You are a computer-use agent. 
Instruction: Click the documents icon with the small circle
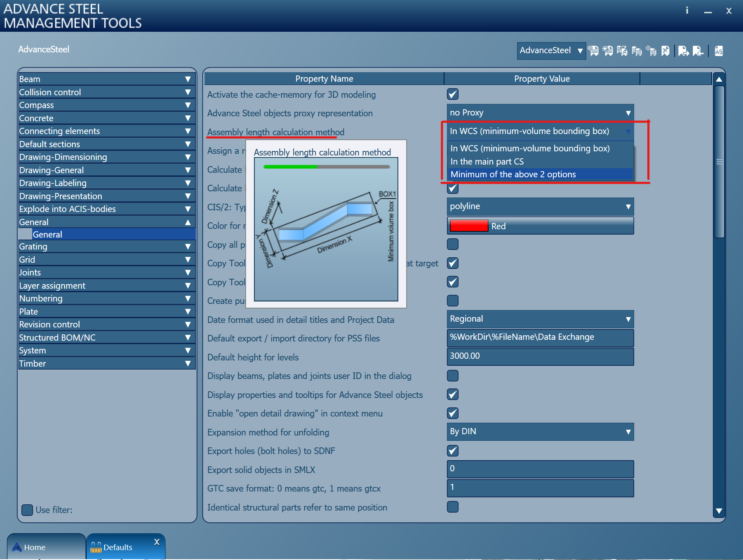tap(651, 51)
